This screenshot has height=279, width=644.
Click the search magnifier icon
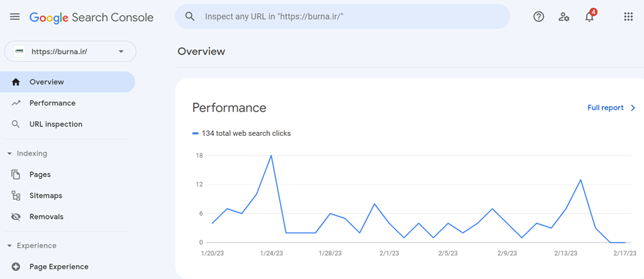pos(190,16)
